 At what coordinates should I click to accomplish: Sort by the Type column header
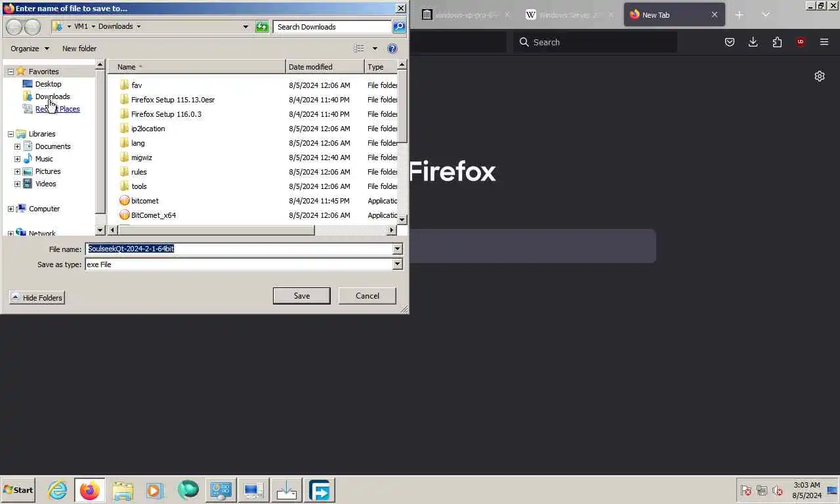pos(381,67)
